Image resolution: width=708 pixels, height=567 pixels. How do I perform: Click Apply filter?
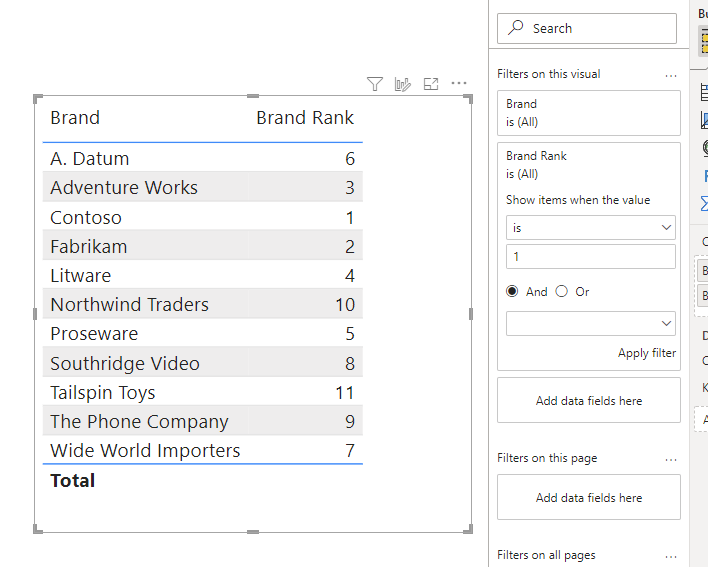(x=646, y=353)
